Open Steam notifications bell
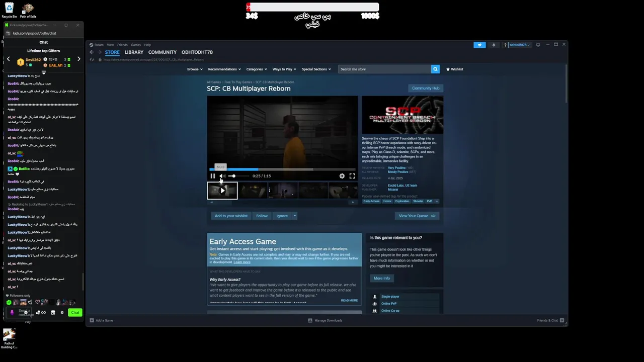 [494, 45]
